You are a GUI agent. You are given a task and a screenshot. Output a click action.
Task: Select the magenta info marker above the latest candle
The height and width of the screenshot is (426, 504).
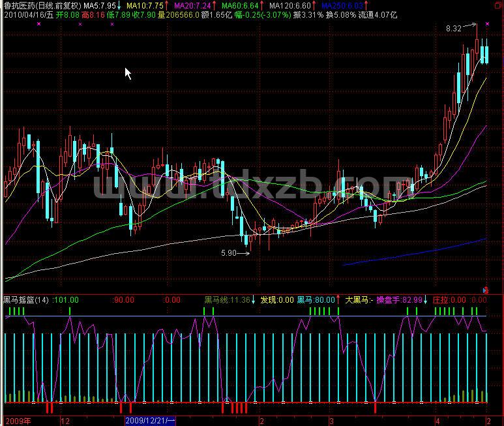coord(487,23)
